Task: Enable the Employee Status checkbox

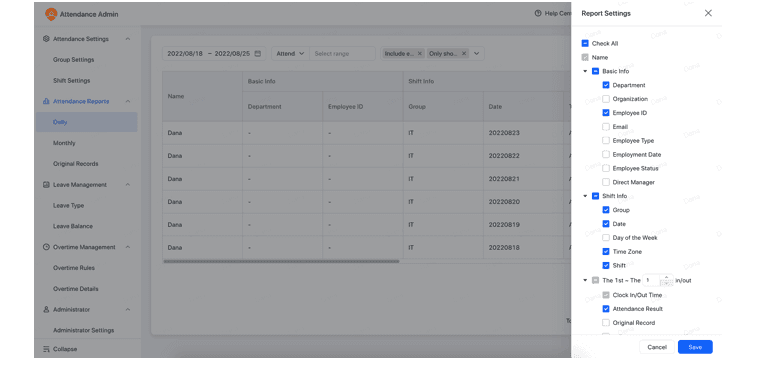Action: 606,168
